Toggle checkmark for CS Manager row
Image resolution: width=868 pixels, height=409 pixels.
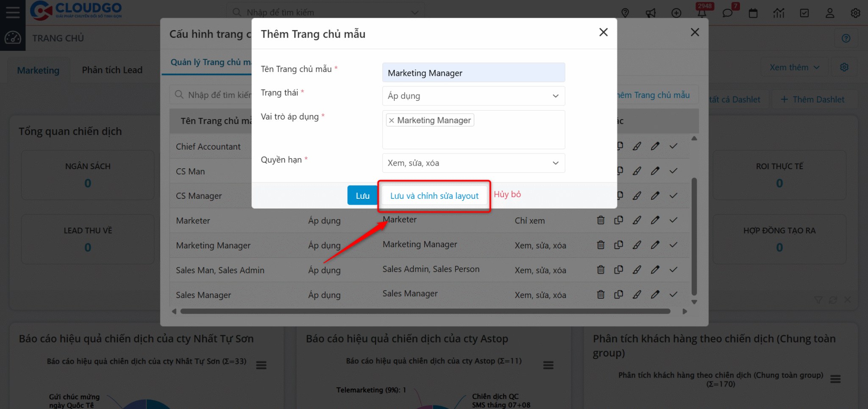[673, 196]
